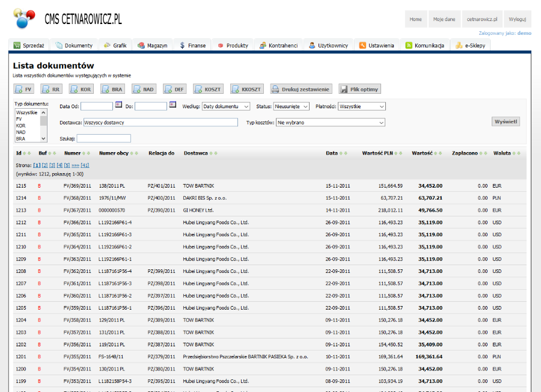The image size is (541, 392).
Task: Open the Status dropdown
Action: point(291,106)
